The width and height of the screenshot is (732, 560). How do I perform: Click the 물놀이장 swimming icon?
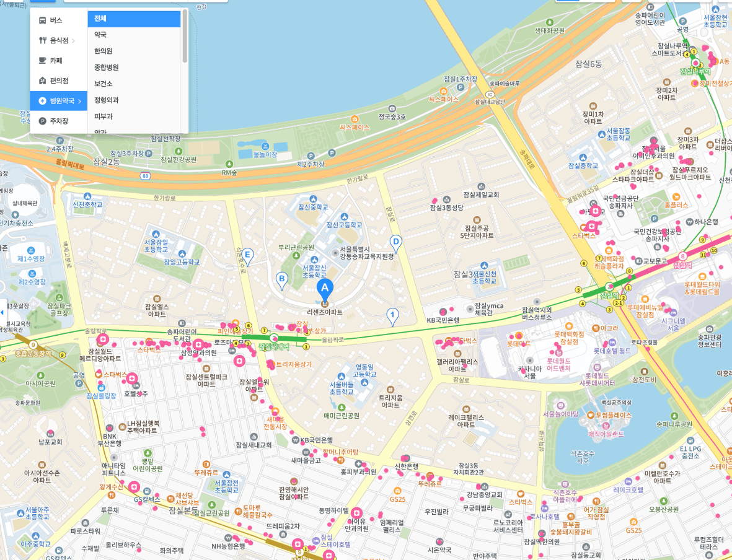(x=265, y=146)
